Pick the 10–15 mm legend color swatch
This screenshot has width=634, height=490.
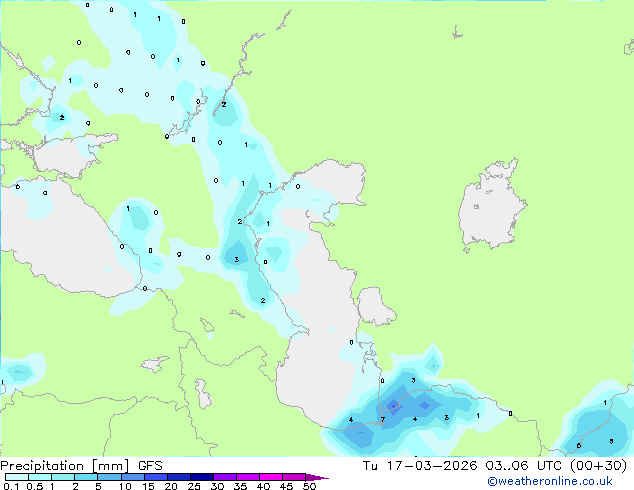pos(132,477)
